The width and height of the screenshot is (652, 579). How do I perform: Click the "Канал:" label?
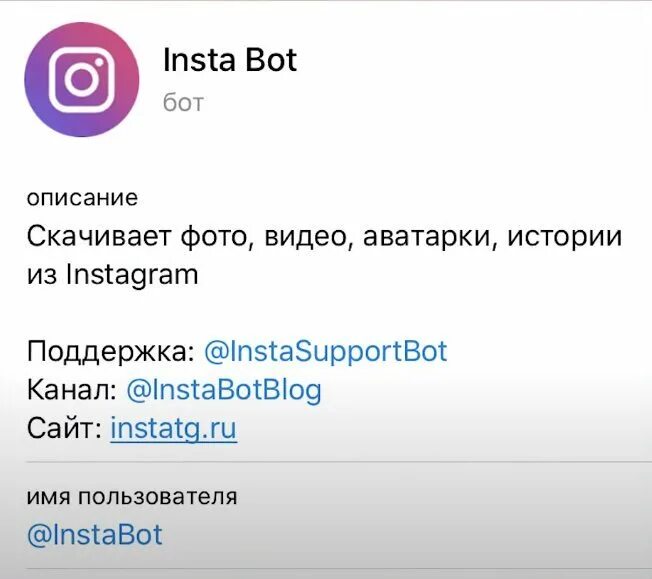pyautogui.click(x=72, y=390)
